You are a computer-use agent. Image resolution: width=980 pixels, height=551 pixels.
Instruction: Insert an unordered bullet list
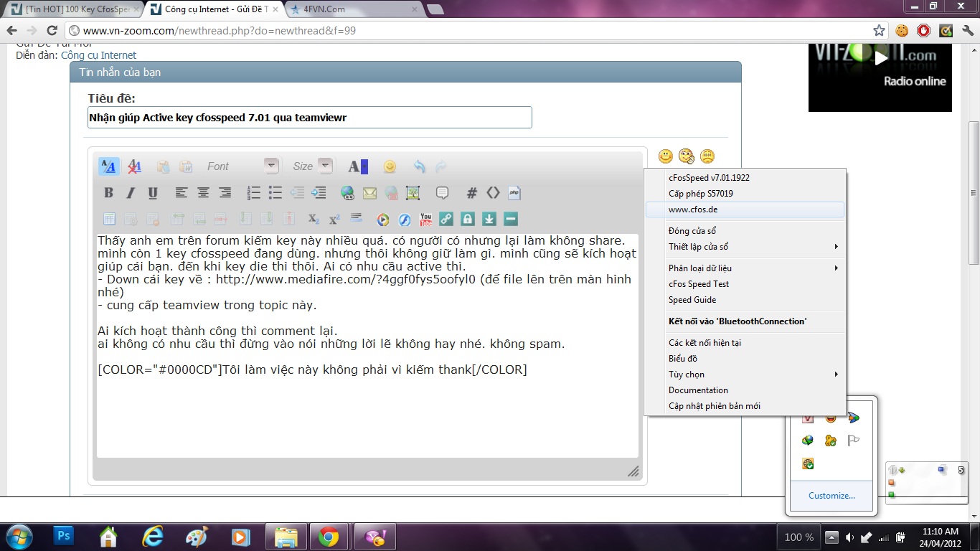tap(275, 193)
